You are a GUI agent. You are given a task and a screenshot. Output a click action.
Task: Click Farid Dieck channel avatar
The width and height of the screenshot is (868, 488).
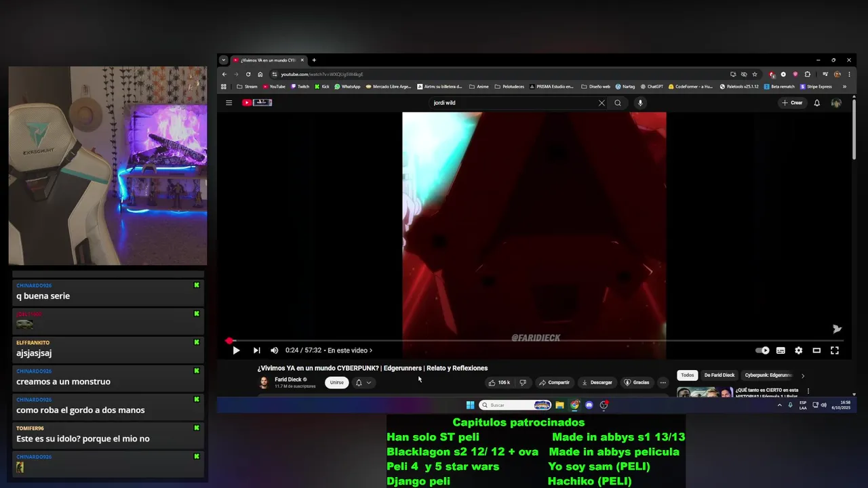tap(264, 383)
